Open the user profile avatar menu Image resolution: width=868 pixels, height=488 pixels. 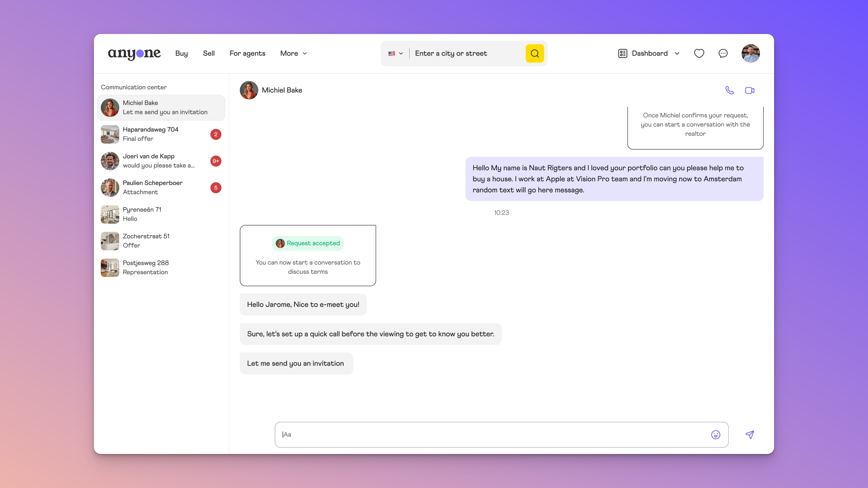pos(750,53)
